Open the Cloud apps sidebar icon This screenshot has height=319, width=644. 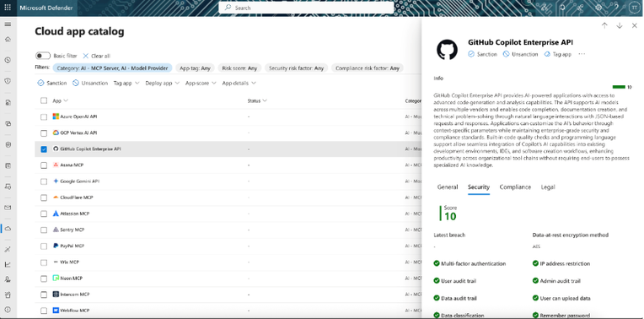8,228
